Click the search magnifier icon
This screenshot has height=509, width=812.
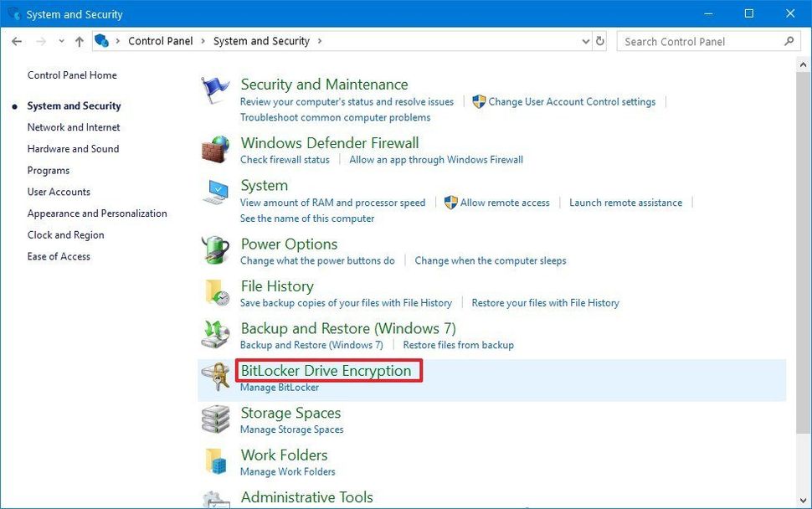788,40
